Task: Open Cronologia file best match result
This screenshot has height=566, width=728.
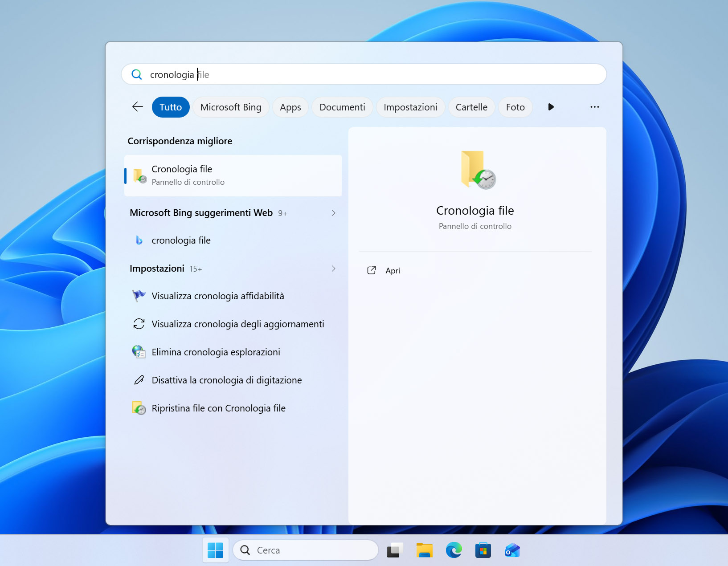Action: tap(233, 175)
